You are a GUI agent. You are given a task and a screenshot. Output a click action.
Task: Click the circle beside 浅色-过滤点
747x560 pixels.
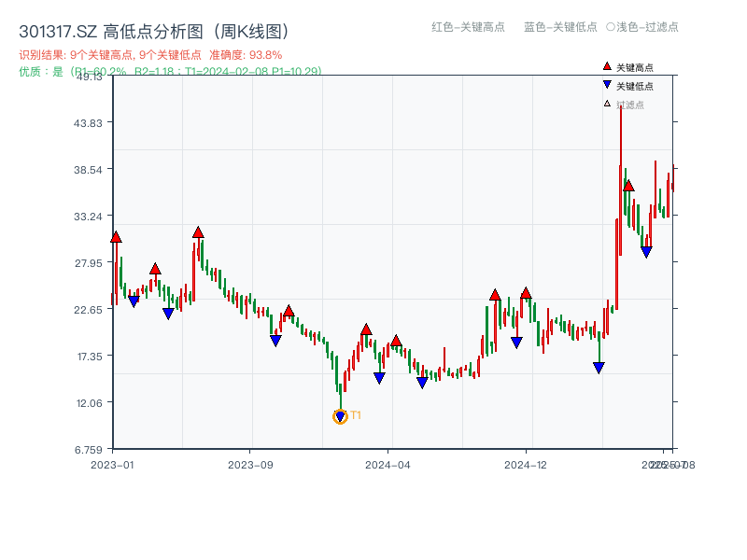coord(611,27)
